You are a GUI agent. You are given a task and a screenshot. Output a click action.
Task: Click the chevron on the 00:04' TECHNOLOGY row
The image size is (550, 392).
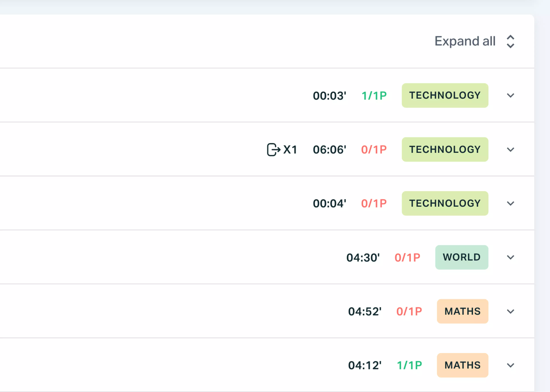point(510,204)
